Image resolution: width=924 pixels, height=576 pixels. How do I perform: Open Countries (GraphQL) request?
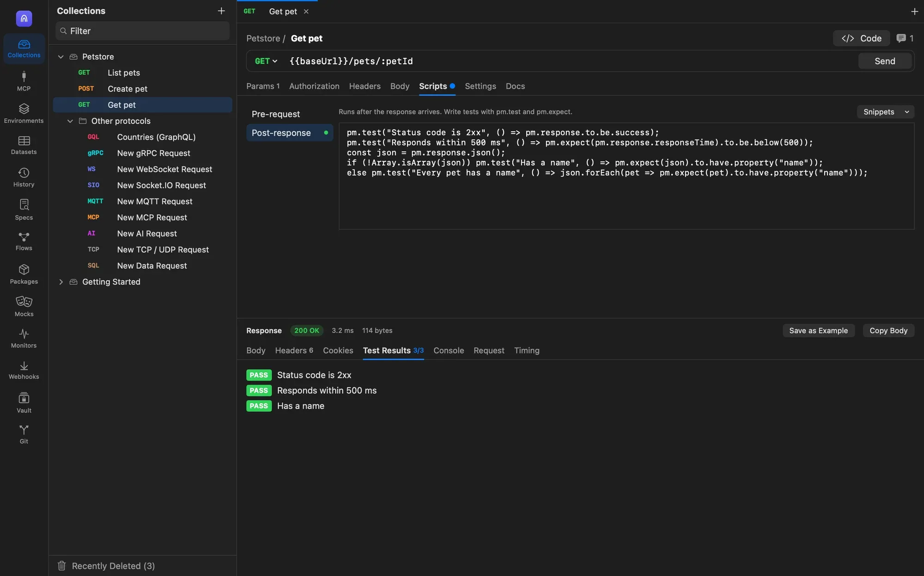pyautogui.click(x=142, y=137)
